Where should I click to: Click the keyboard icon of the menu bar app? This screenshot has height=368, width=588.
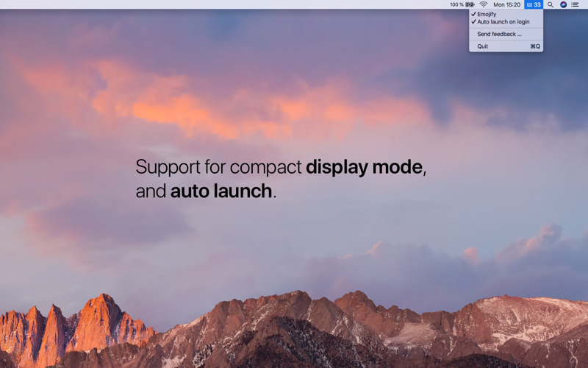click(x=529, y=5)
